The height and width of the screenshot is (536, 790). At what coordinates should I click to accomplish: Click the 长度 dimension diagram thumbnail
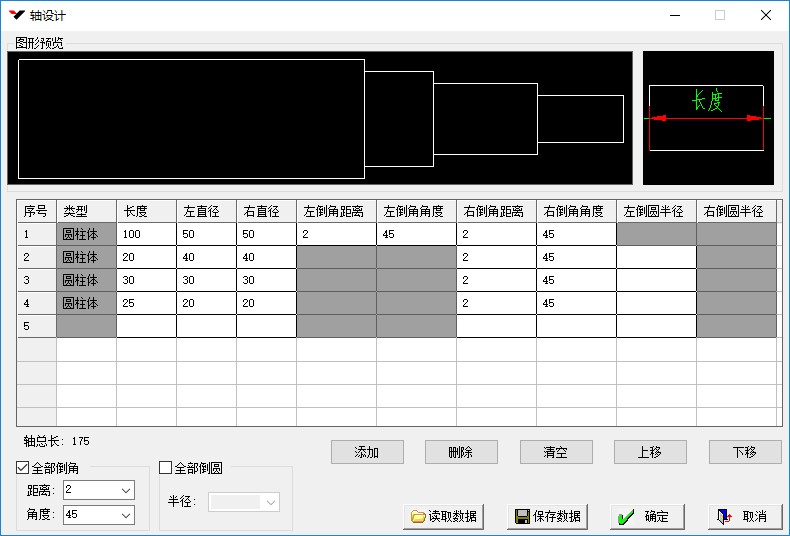pos(708,118)
